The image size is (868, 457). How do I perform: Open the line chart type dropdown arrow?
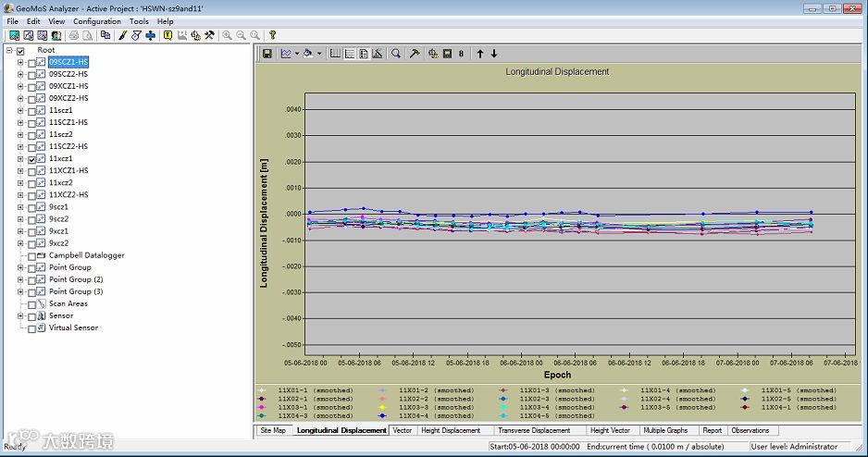[297, 54]
